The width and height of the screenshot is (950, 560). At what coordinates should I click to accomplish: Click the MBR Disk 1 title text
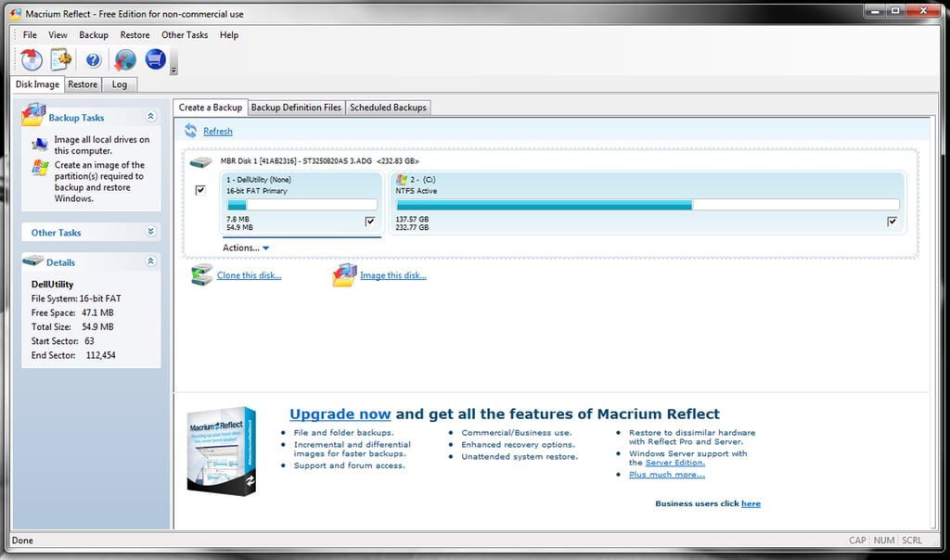point(319,161)
